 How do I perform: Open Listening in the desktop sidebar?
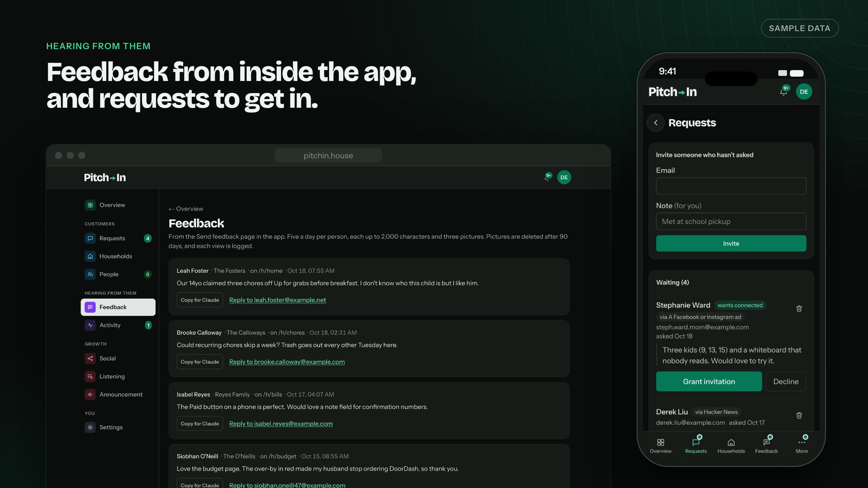tap(118, 377)
